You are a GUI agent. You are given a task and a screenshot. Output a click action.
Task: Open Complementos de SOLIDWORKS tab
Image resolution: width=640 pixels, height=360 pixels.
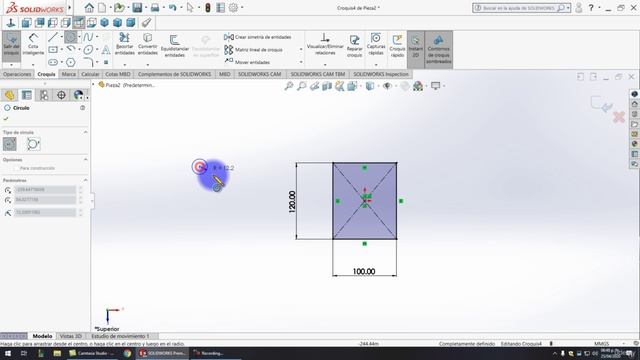pyautogui.click(x=174, y=74)
